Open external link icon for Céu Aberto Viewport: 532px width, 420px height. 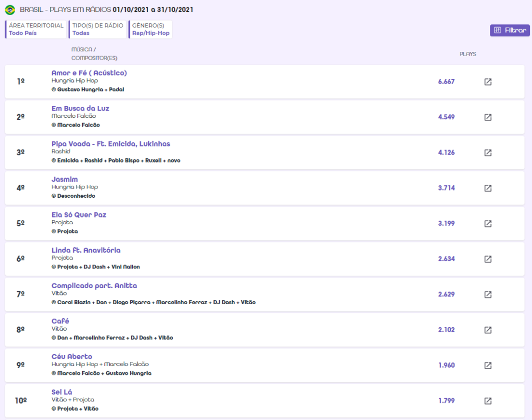488,365
